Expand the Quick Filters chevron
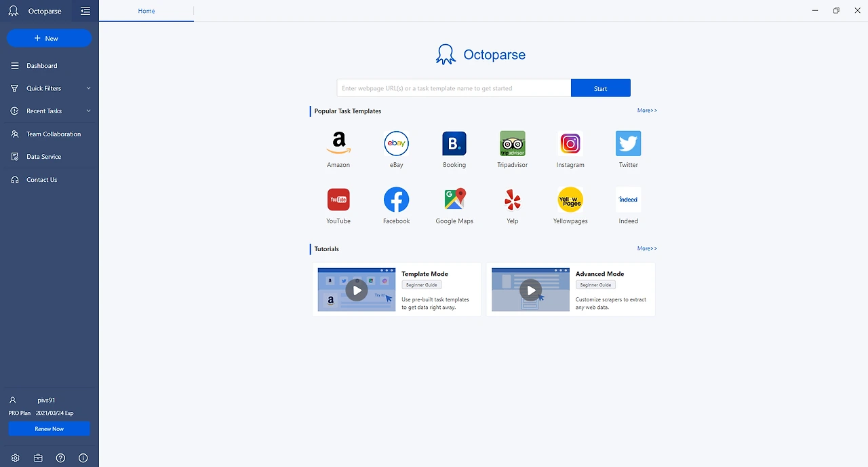 (88, 88)
